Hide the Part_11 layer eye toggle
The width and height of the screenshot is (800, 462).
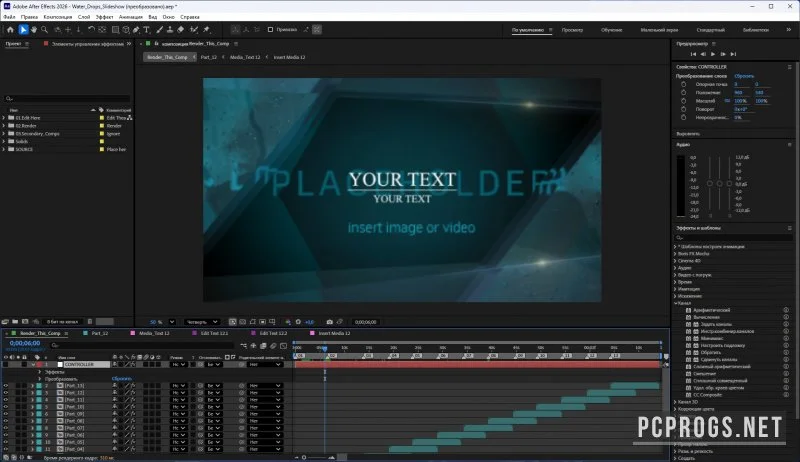point(6,400)
